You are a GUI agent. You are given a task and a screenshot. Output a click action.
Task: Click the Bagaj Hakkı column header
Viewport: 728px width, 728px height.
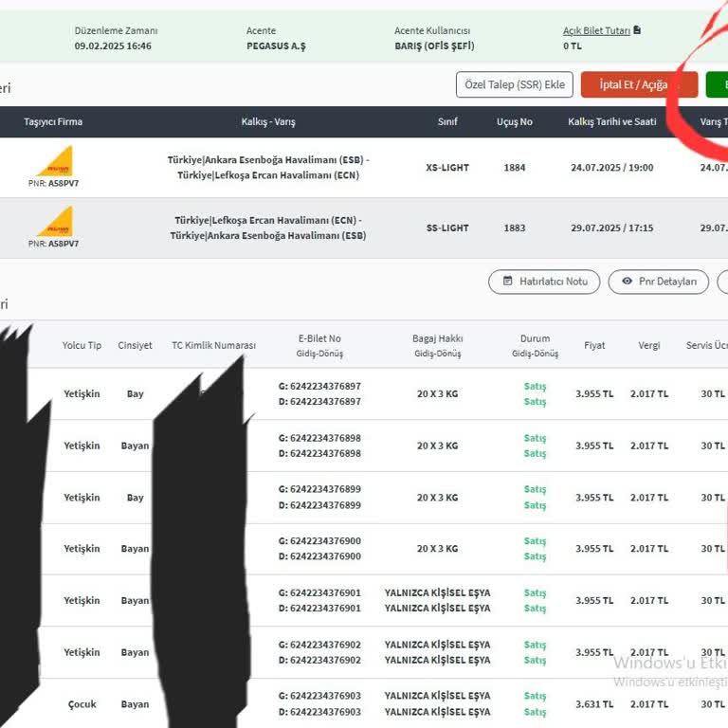coord(436,338)
